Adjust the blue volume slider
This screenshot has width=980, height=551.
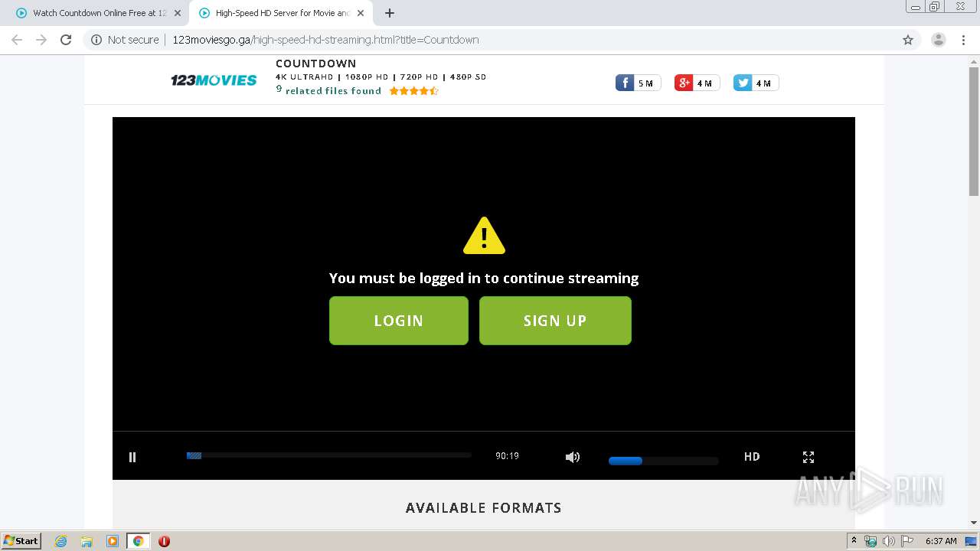pos(663,461)
